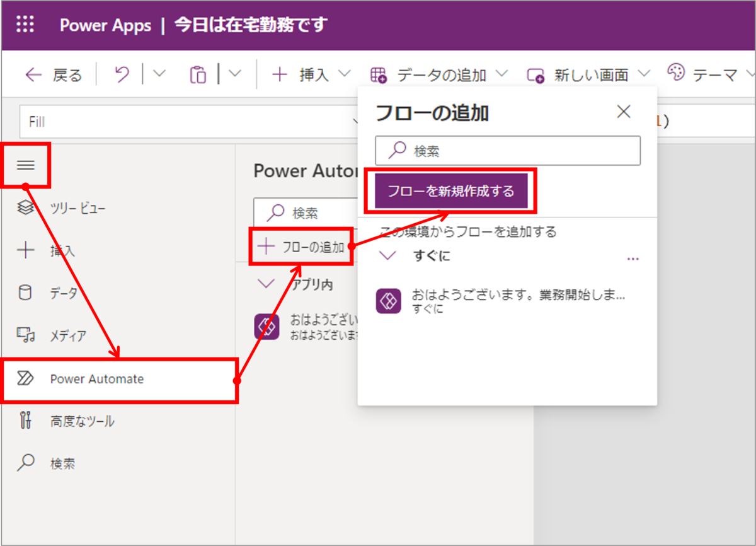Click the Fill property selector
Image resolution: width=756 pixels, height=546 pixels.
point(189,122)
